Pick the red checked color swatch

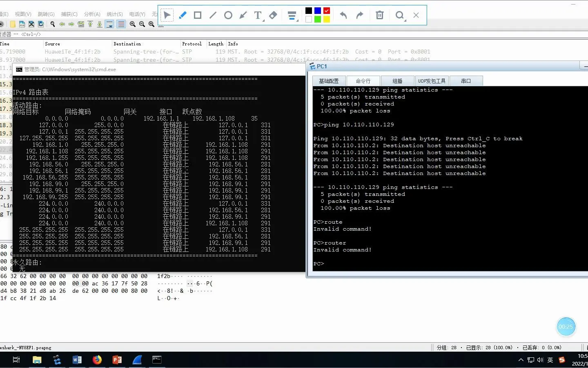tap(327, 11)
